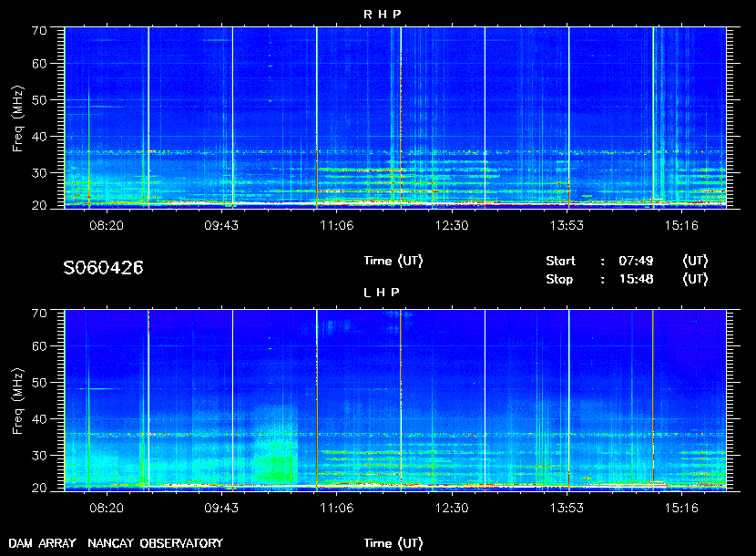The height and width of the screenshot is (556, 756).
Task: Click the 50 MHz tick label on RHP plot
Action: tap(39, 100)
